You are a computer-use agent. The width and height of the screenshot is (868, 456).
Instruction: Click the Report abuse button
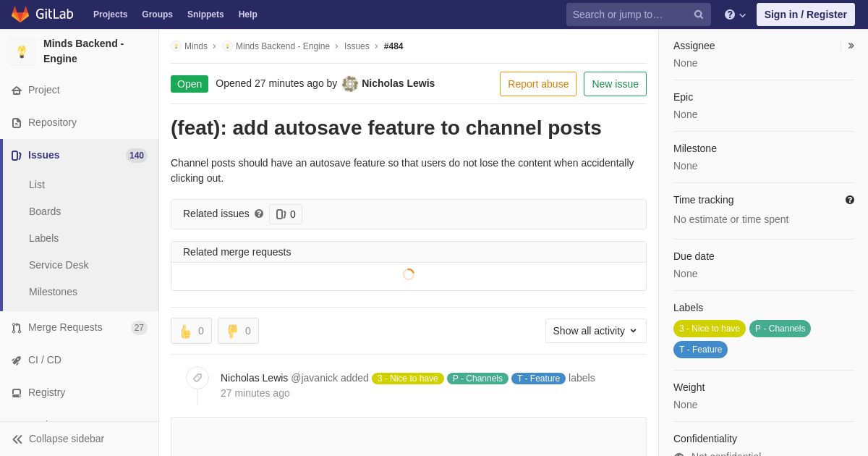(x=538, y=84)
